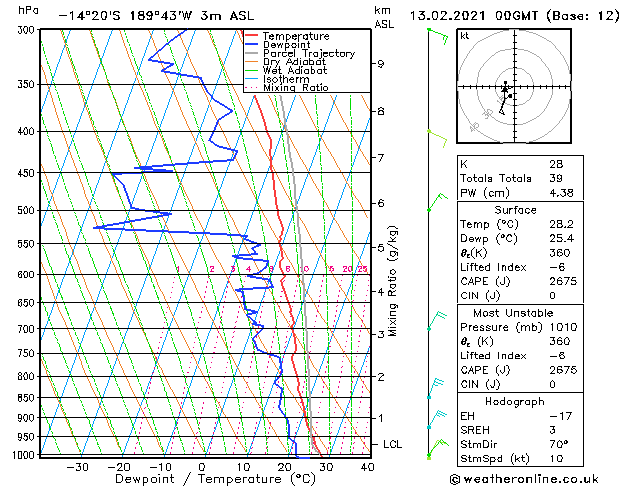Click the wind barb at 300 hPa
Screen dimensions: 629x486
pos(438,36)
